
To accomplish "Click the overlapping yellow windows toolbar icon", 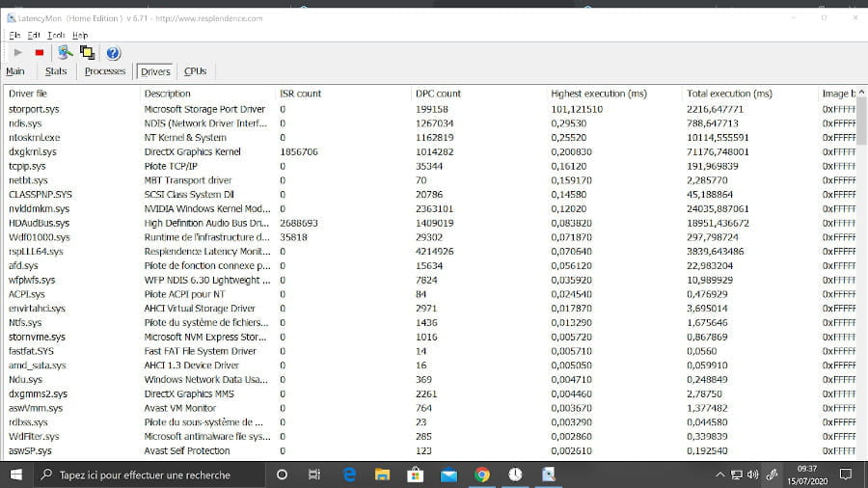I will coord(88,52).
